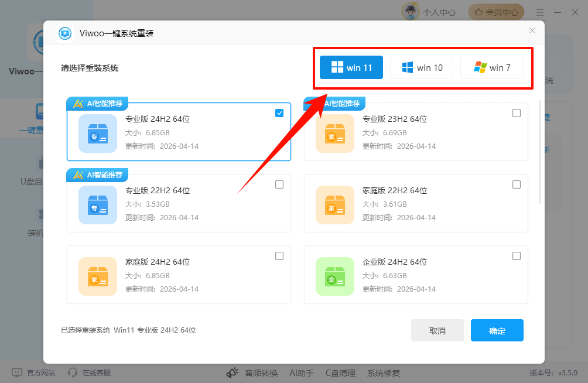588x383 pixels.
Task: Check the 家庭版 24H2 64位 checkbox
Action: point(279,256)
